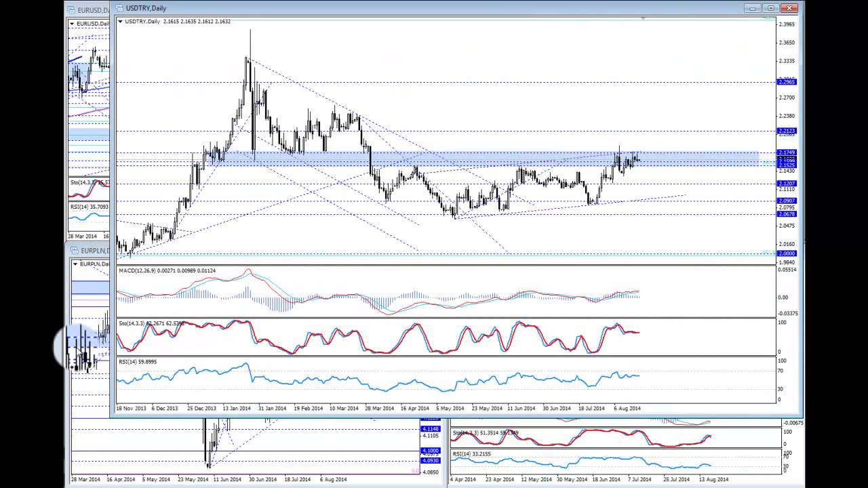Select the 2.1749 price level label
Image resolution: width=868 pixels, height=488 pixels.
(x=787, y=152)
